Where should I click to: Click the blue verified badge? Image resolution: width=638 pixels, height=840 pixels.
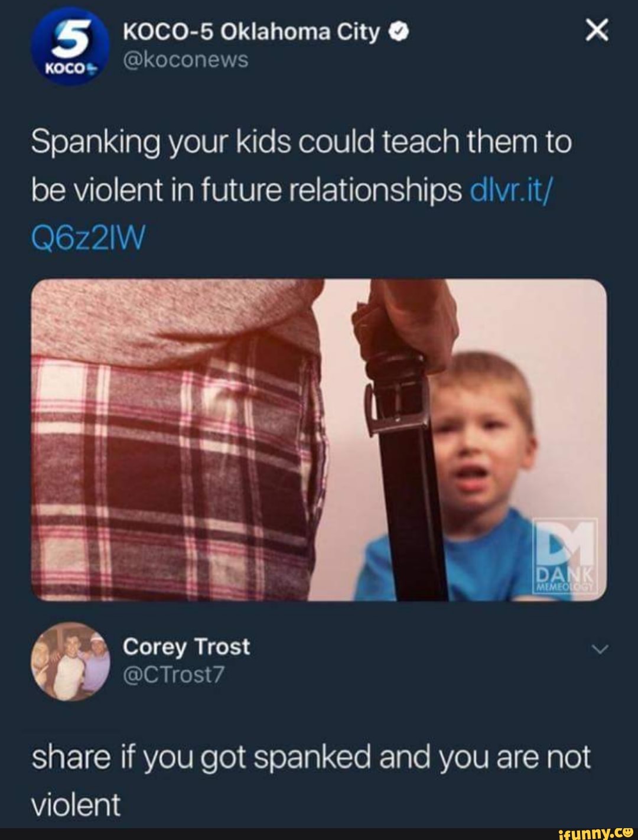(399, 34)
